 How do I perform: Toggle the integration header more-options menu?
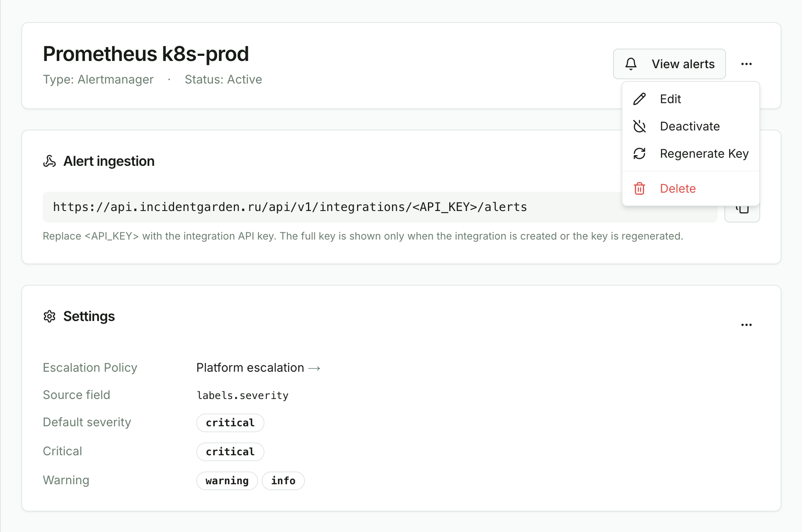pyautogui.click(x=747, y=64)
